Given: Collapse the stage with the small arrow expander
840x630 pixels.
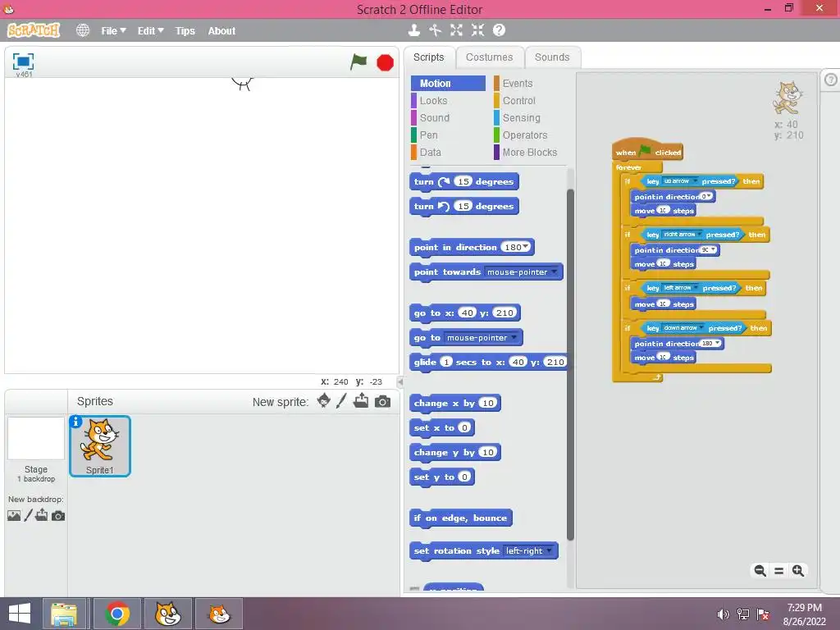Looking at the screenshot, I should coord(399,382).
